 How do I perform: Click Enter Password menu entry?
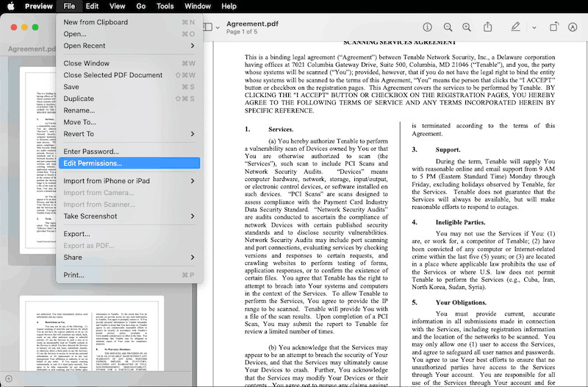coord(91,152)
